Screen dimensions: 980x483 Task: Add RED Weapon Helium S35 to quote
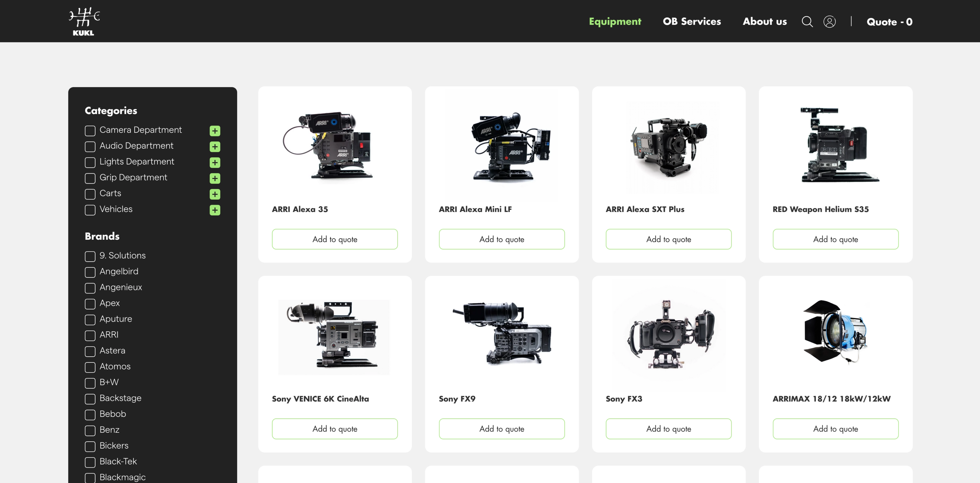coord(836,239)
